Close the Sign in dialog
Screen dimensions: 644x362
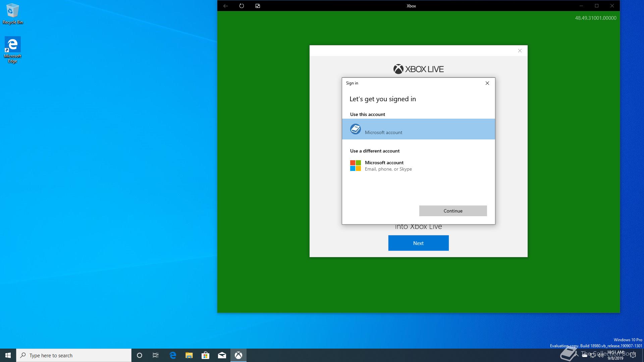(487, 83)
